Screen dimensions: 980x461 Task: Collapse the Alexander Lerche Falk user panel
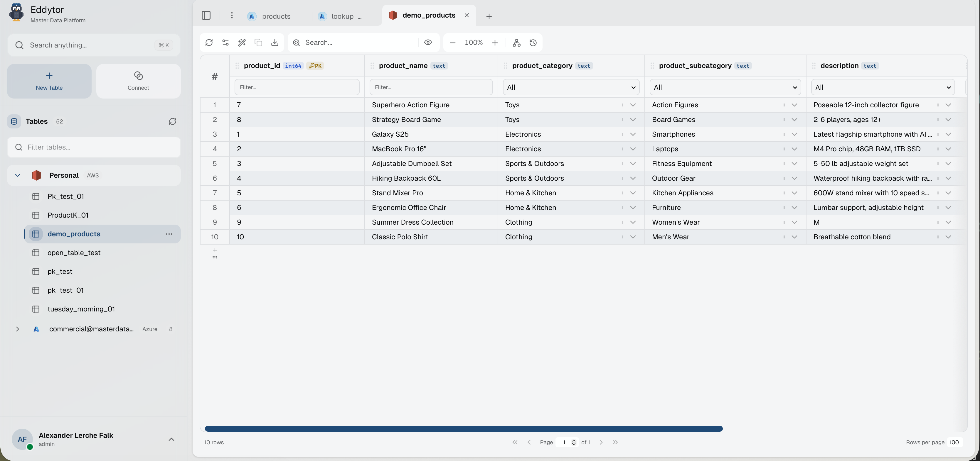click(171, 439)
